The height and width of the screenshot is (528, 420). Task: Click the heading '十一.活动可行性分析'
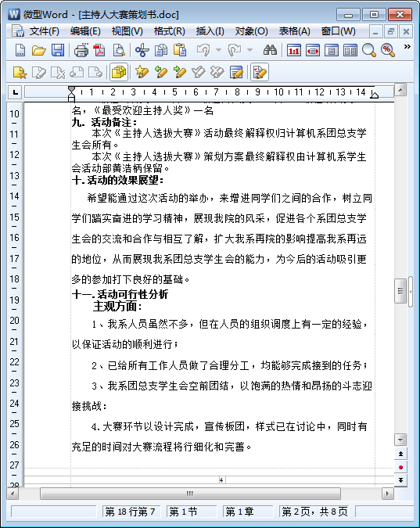coord(120,294)
